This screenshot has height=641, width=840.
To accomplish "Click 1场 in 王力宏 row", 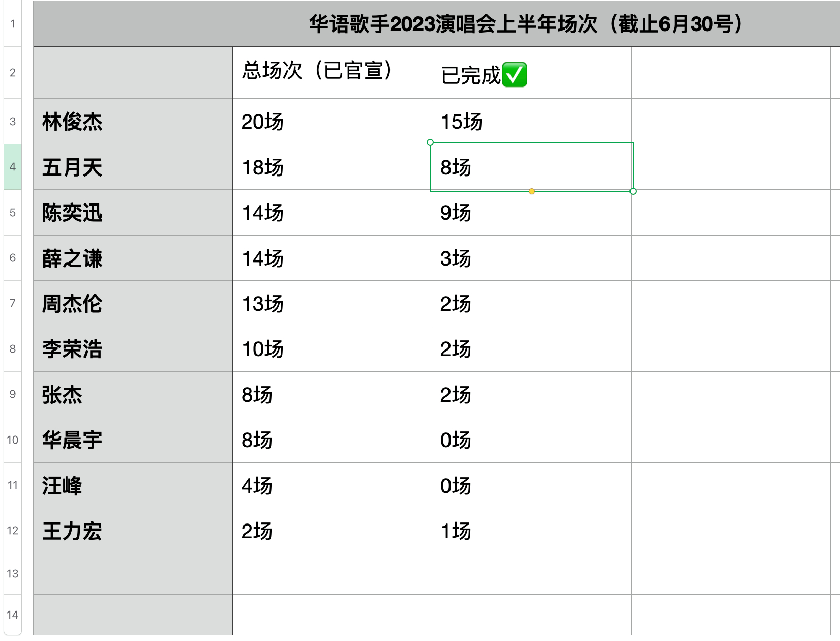I will [x=531, y=531].
